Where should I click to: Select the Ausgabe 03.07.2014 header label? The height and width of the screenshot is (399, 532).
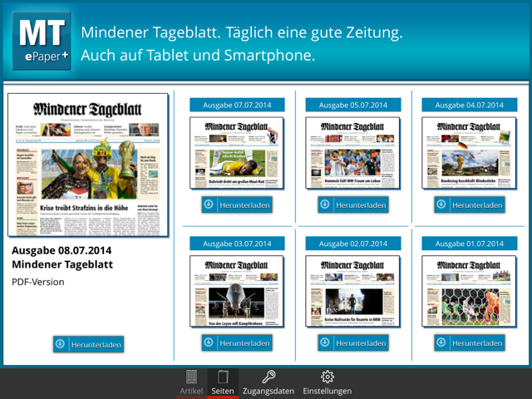[237, 244]
